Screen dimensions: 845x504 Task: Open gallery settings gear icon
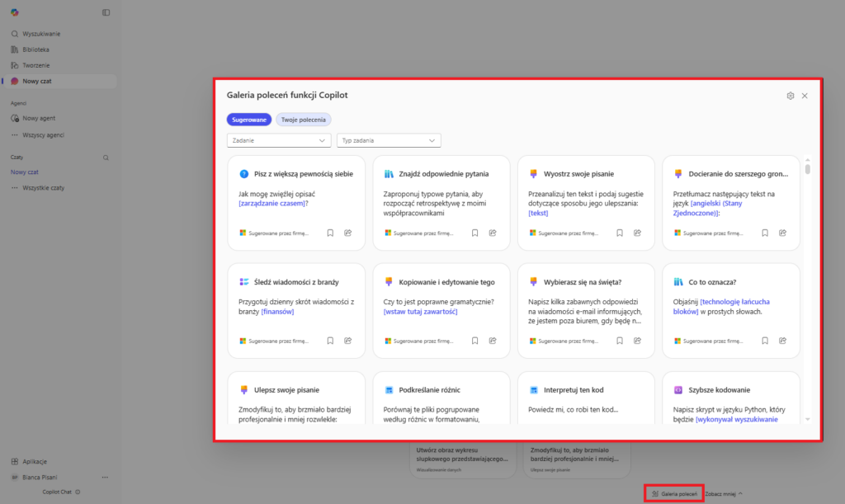(x=790, y=96)
